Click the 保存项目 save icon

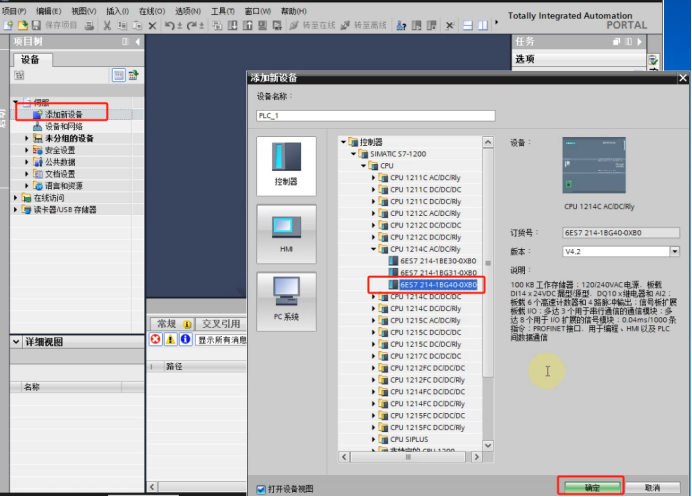click(36, 26)
